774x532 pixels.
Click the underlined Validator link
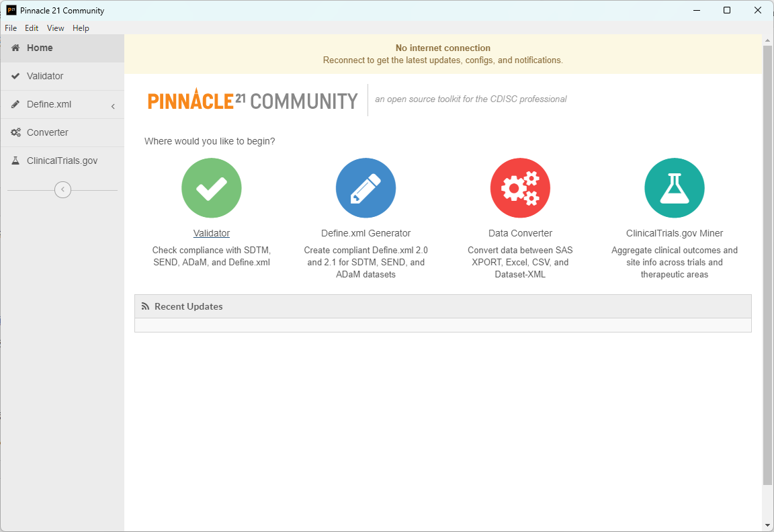pos(211,233)
